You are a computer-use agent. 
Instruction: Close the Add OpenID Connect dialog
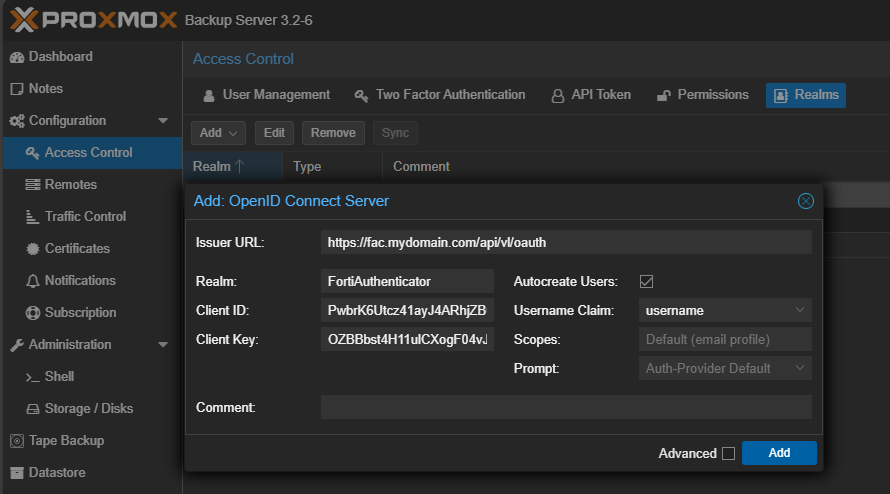click(x=805, y=201)
